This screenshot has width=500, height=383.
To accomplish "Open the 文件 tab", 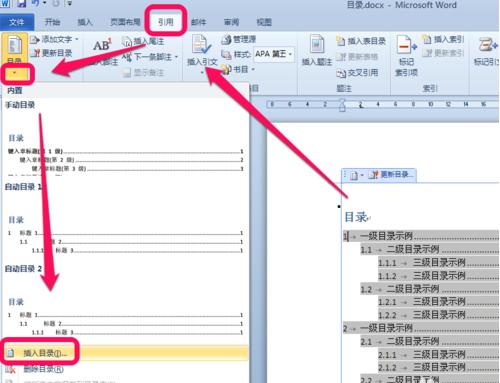I will [x=17, y=22].
